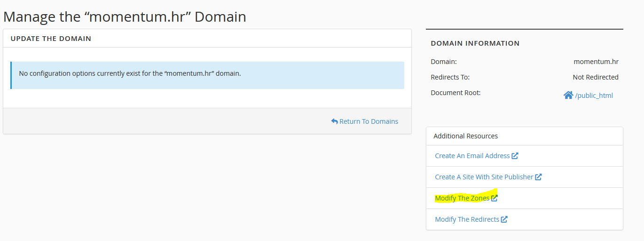Open the Create An Email Address link

click(x=472, y=156)
